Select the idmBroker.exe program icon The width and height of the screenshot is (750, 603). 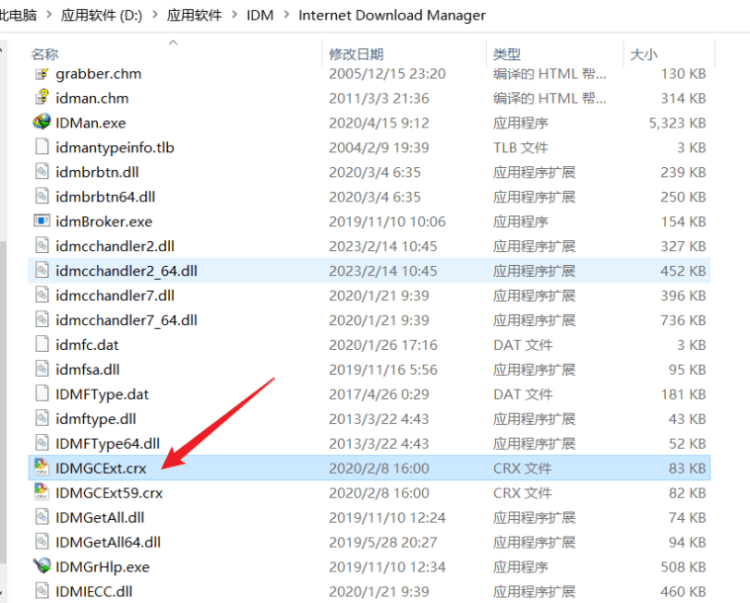(x=42, y=221)
